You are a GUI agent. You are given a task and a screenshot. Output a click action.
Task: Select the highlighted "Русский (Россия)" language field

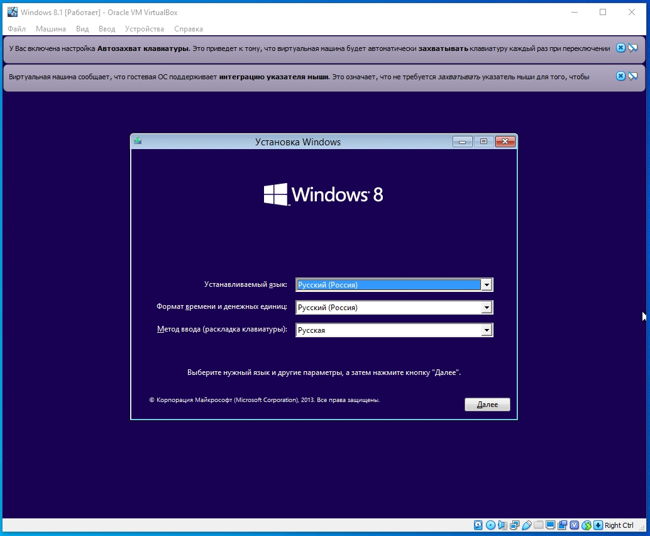click(394, 285)
